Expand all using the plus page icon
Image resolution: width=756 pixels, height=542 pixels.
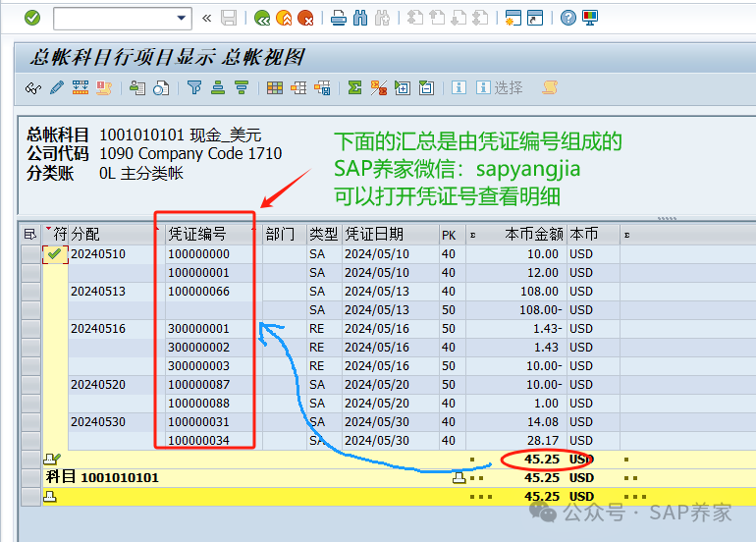(403, 88)
